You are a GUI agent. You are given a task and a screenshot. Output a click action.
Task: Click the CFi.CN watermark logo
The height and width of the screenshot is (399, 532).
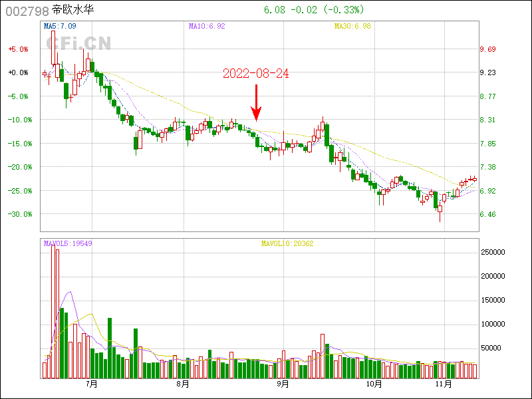(x=79, y=43)
